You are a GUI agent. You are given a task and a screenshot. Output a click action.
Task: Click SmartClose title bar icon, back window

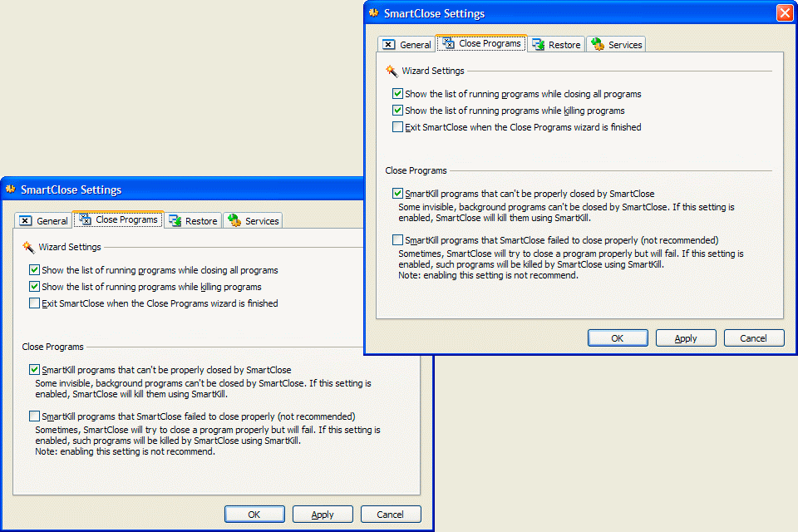click(x=10, y=189)
